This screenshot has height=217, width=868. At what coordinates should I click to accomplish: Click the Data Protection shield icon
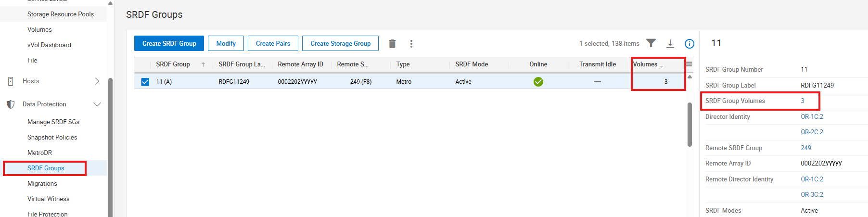11,104
